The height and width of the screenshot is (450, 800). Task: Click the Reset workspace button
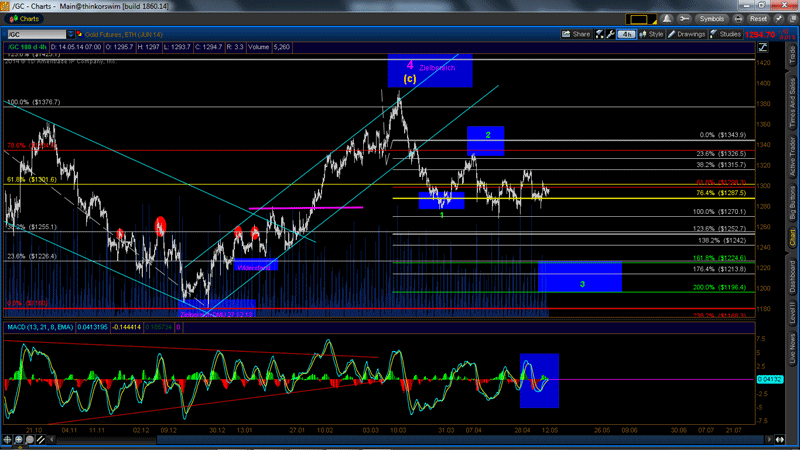coord(759,18)
